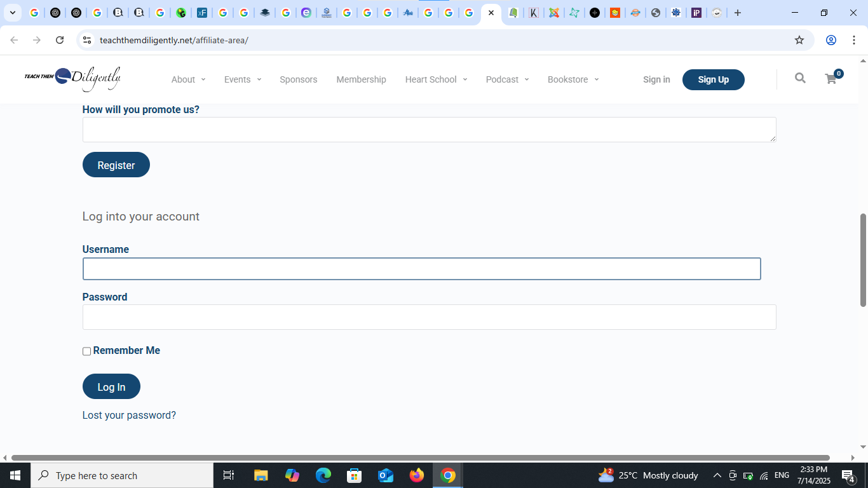Open Outlook from the taskbar
This screenshot has width=868, height=488.
pos(386,475)
